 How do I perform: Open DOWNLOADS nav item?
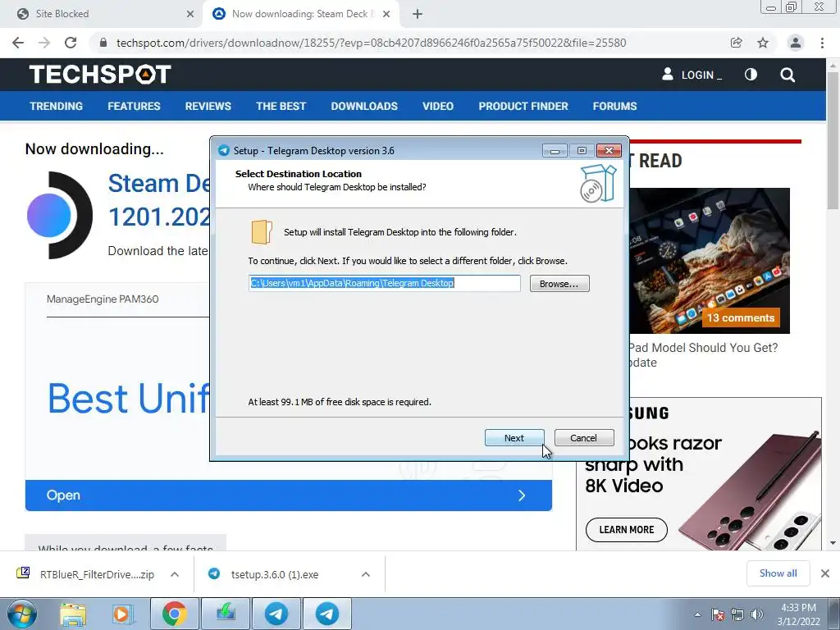pos(364,106)
